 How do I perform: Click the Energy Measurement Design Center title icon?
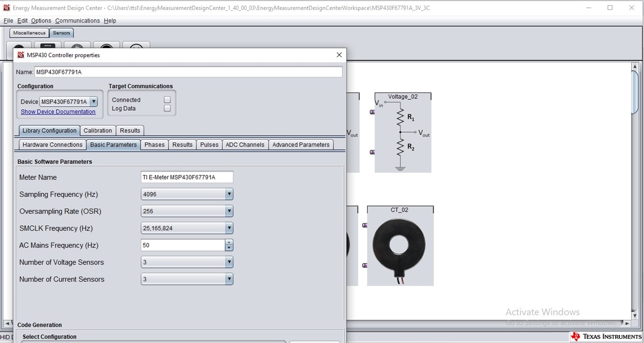click(x=7, y=8)
